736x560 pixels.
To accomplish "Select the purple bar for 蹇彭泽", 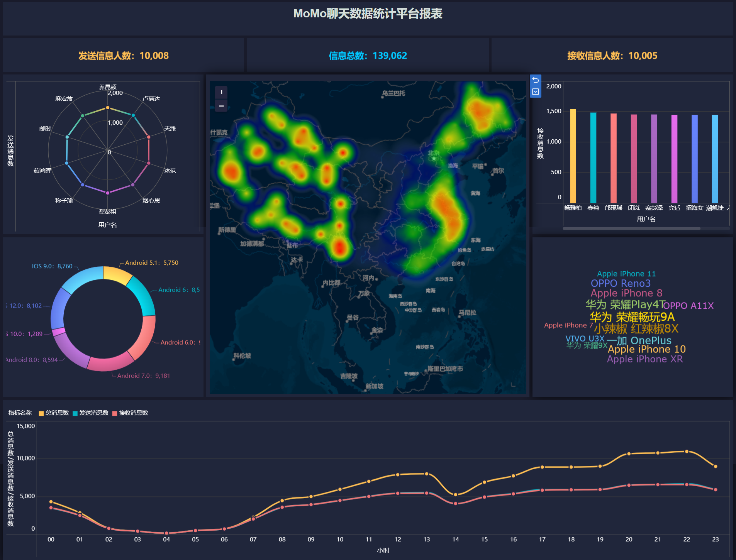I will [654, 159].
